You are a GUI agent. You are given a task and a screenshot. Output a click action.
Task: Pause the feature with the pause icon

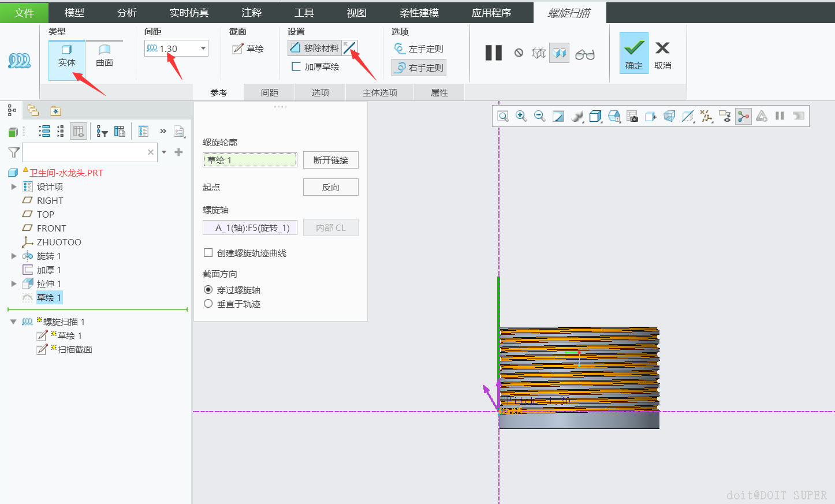[493, 53]
